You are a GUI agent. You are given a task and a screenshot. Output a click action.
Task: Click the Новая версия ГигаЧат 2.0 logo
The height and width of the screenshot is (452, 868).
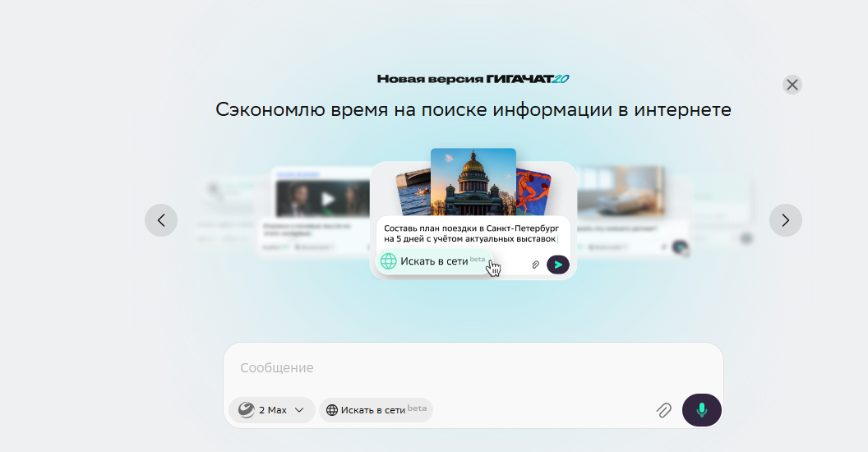[473, 79]
